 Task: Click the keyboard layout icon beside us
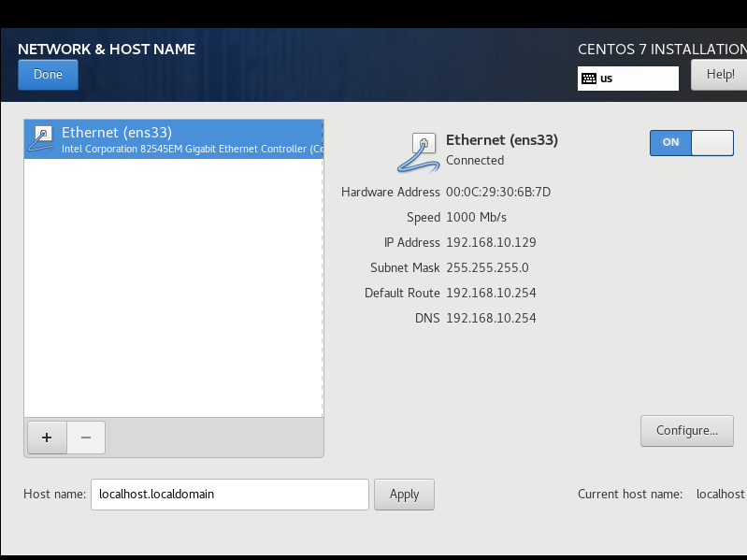(589, 79)
